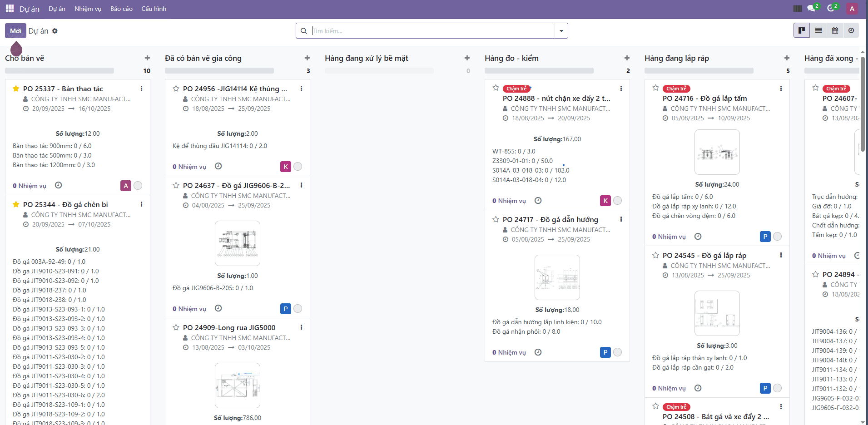Open the messages chat icon

[x=812, y=8]
